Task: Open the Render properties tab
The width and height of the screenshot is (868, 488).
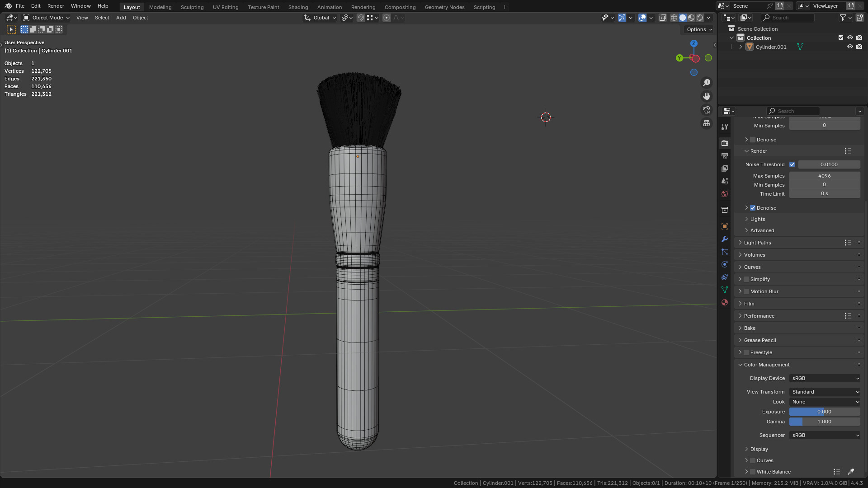Action: pyautogui.click(x=725, y=143)
